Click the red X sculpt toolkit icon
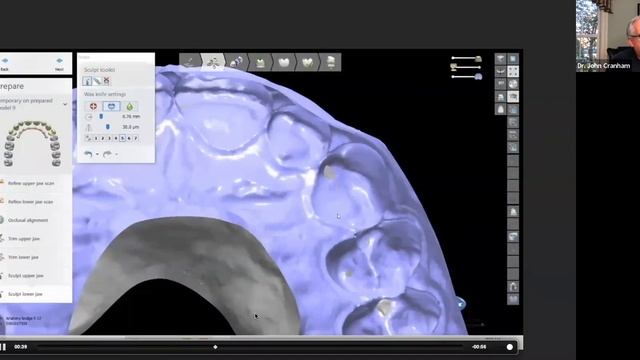The image size is (640, 360). click(107, 80)
